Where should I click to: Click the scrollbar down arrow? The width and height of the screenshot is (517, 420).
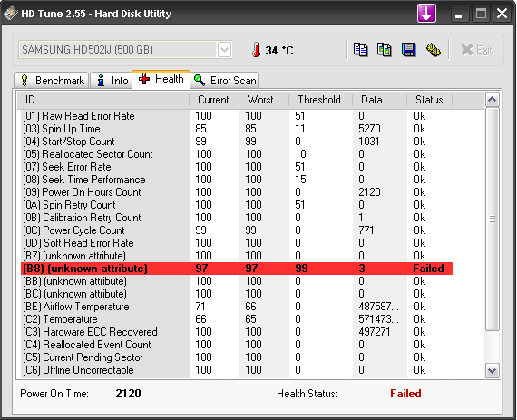493,371
